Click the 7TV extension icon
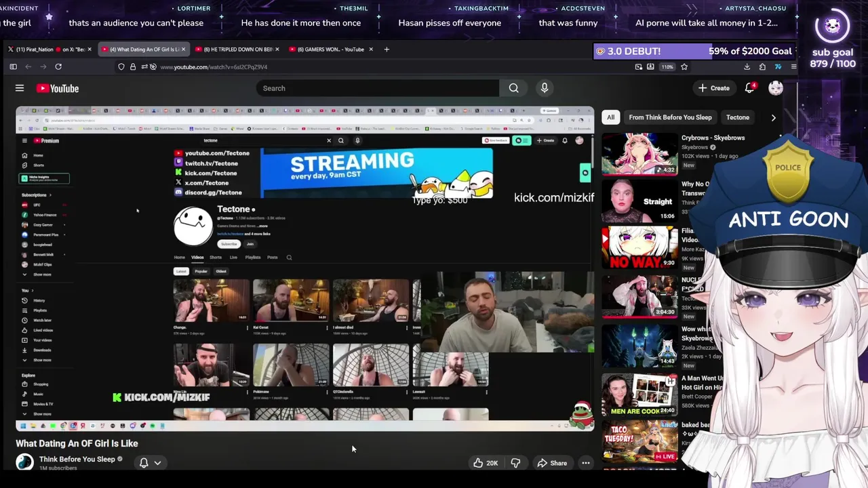This screenshot has width=868, height=488. (778, 66)
